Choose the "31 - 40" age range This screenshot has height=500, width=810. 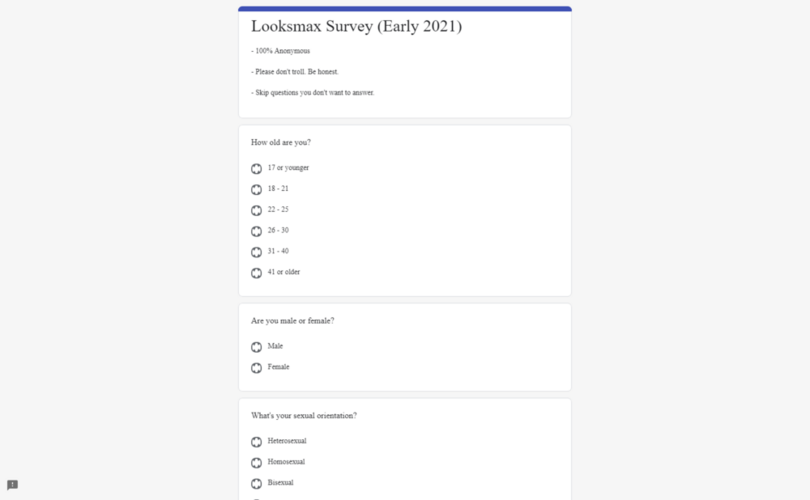click(x=257, y=253)
